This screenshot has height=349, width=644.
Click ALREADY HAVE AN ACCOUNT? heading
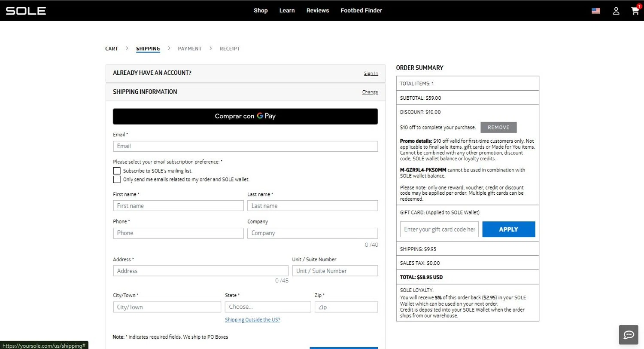[x=152, y=73]
